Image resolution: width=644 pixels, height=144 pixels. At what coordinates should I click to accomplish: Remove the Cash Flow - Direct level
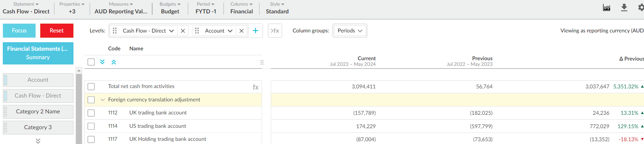(x=183, y=31)
